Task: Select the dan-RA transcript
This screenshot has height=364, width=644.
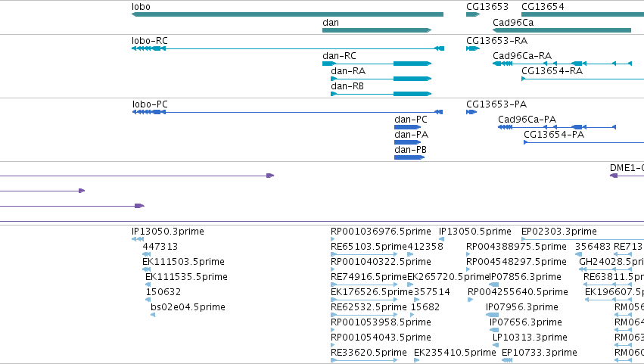Action: point(381,79)
